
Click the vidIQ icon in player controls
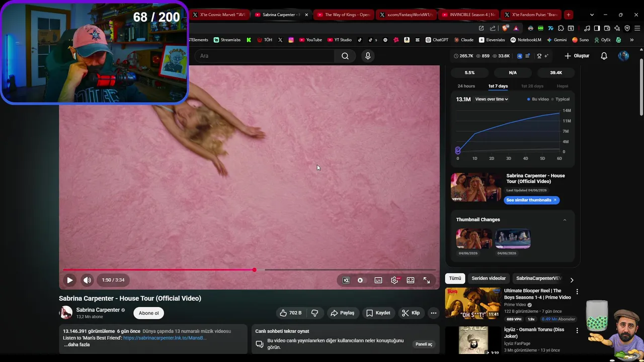[x=346, y=280]
